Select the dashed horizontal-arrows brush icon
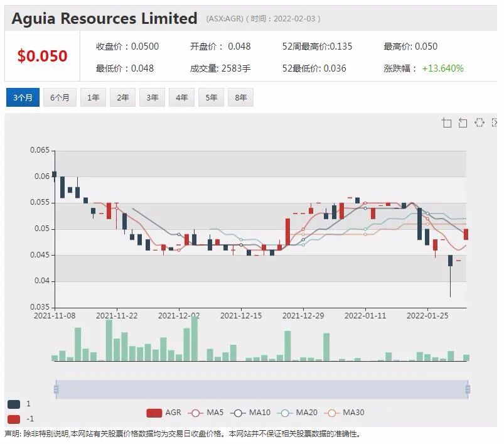 click(480, 122)
